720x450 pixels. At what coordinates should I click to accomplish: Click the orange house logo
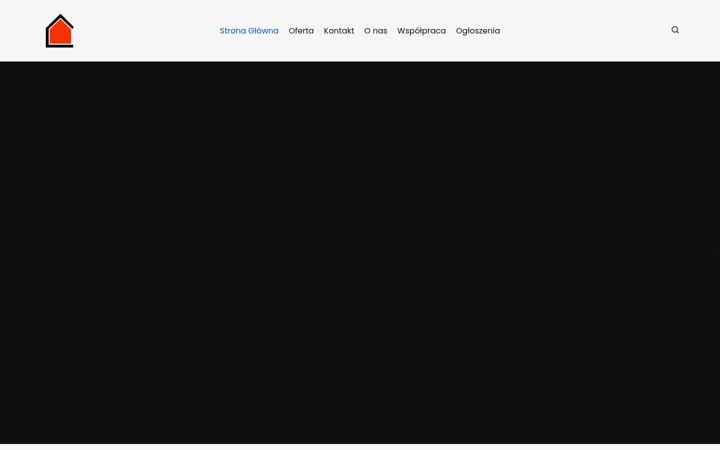click(x=60, y=31)
